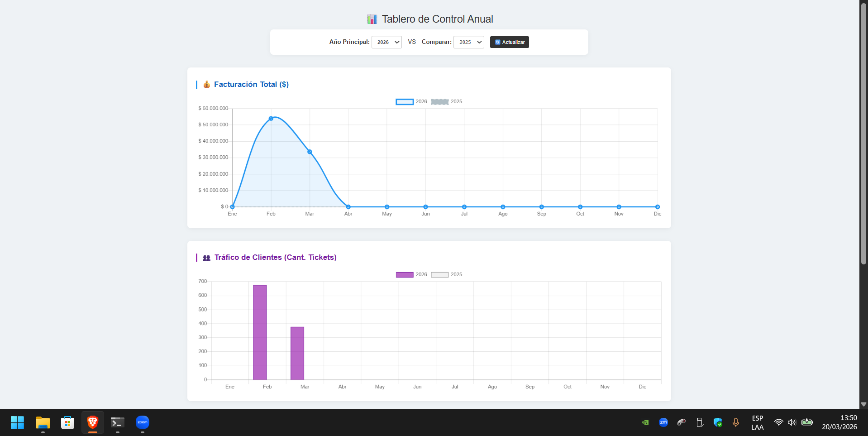868x436 pixels.
Task: Open the Comparar year dropdown
Action: 468,42
